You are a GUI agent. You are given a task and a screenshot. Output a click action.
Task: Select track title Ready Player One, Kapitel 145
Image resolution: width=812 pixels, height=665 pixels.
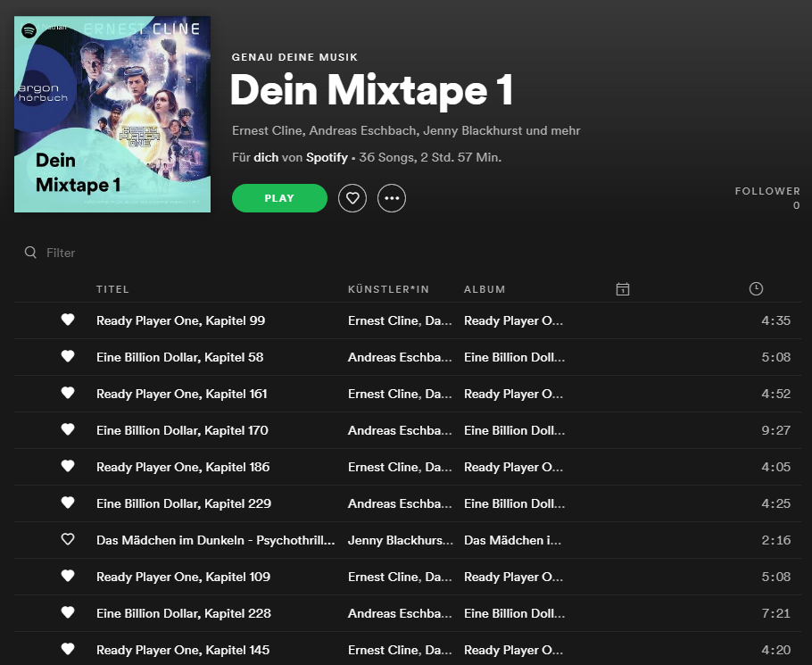click(x=183, y=650)
